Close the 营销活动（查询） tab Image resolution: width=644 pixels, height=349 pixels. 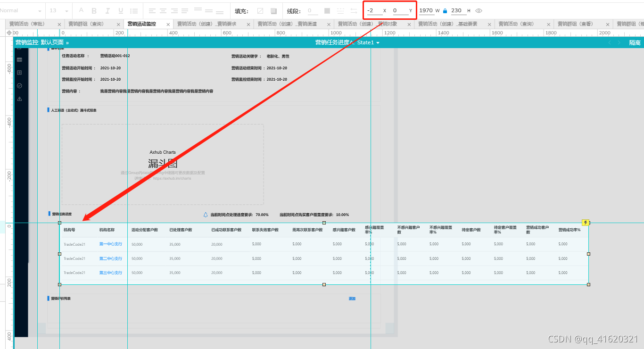[x=548, y=24]
